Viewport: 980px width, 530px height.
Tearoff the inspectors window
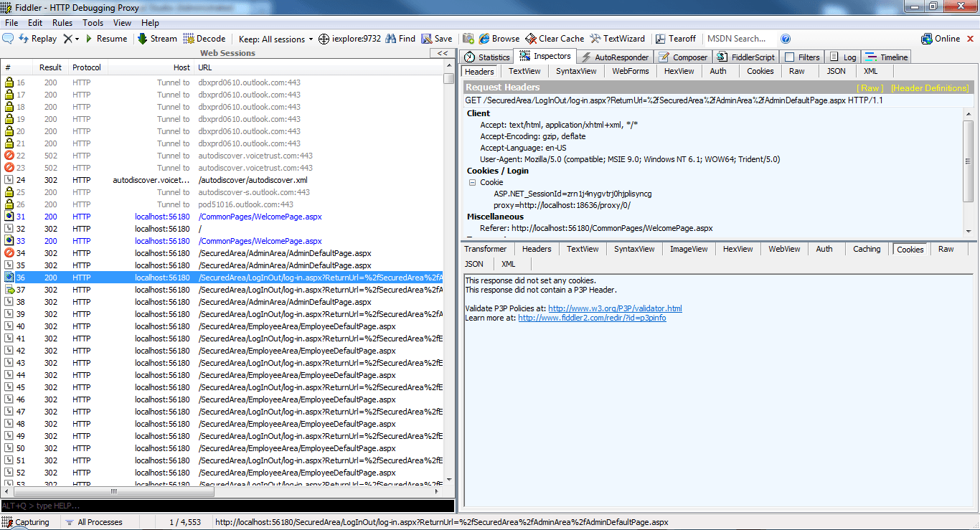tap(674, 39)
